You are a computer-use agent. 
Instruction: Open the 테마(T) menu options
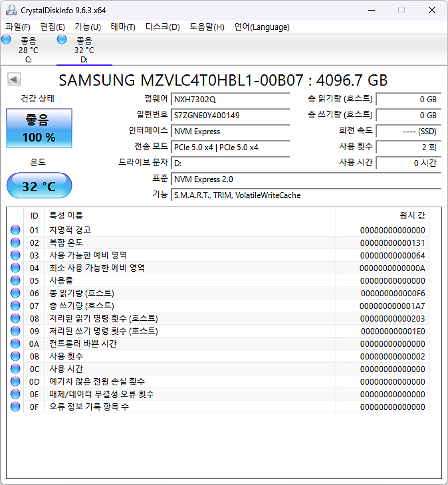click(x=123, y=27)
